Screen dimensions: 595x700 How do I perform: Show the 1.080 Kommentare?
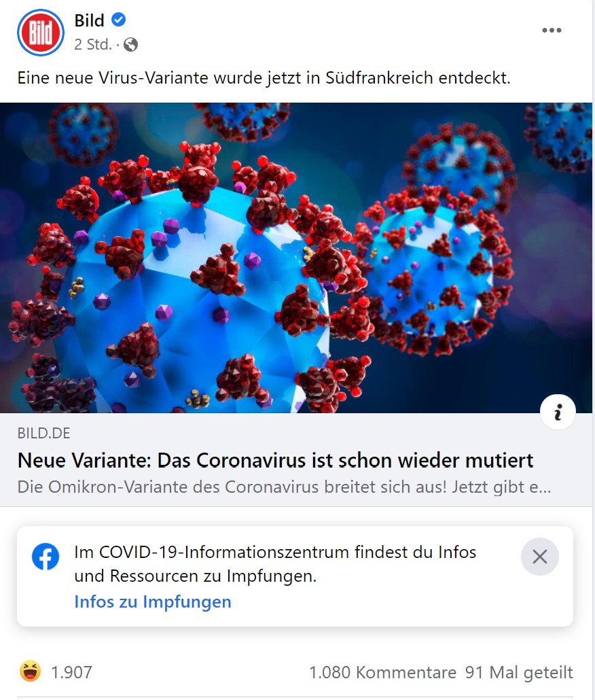(382, 672)
